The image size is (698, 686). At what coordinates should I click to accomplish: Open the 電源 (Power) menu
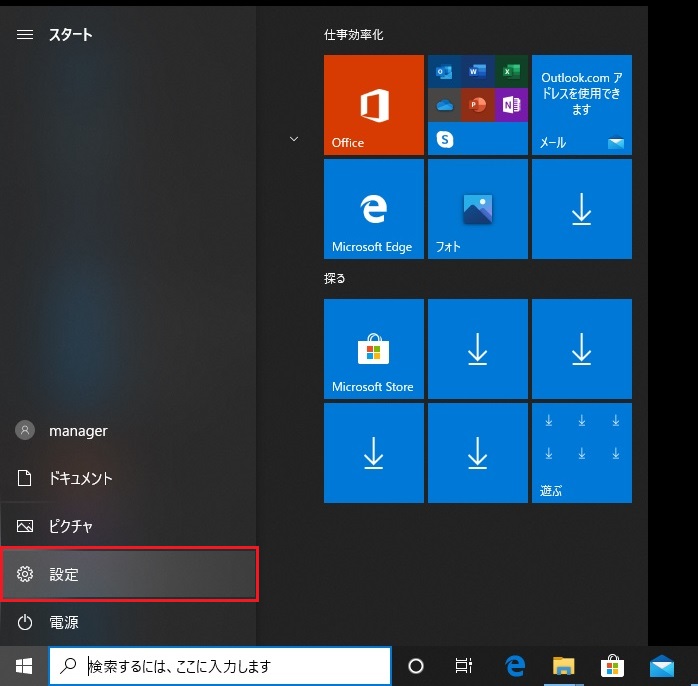click(x=128, y=622)
